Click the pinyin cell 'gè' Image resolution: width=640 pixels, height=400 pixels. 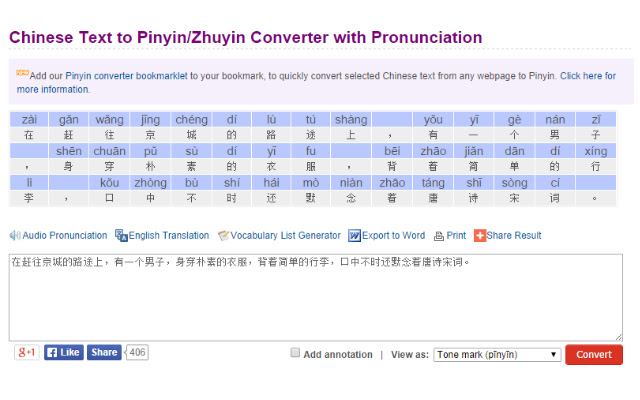(x=514, y=120)
